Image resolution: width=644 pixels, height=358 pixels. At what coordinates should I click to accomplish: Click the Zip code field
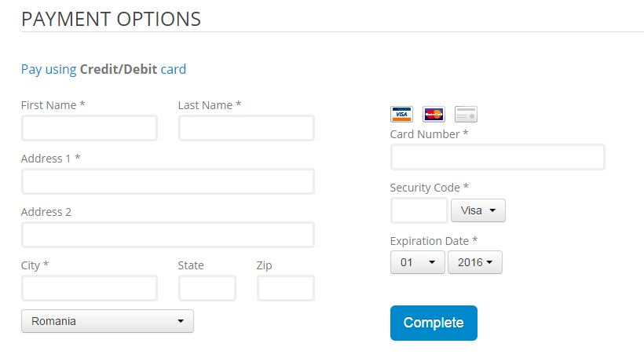(286, 288)
